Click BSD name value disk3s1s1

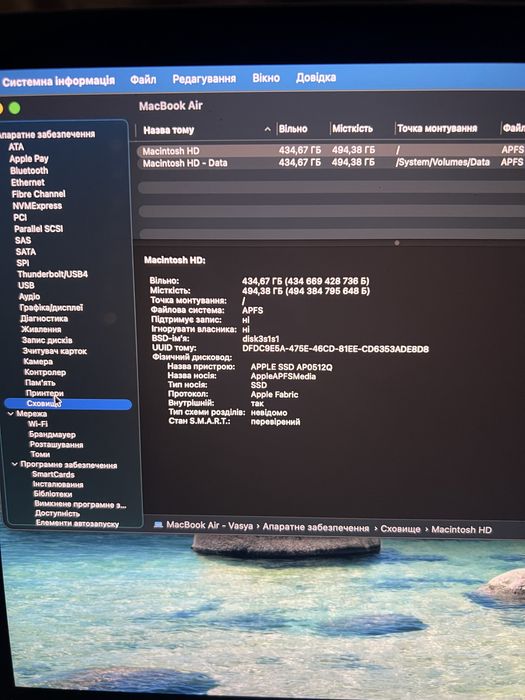coord(261,339)
